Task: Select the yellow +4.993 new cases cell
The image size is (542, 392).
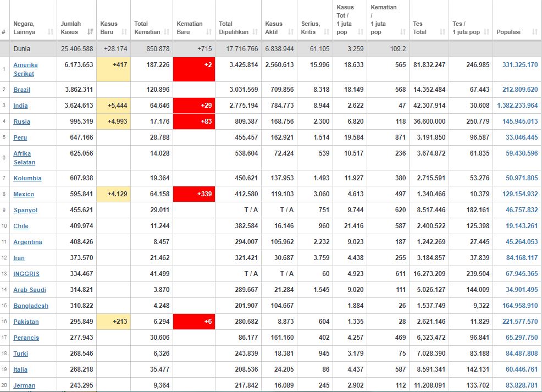Action: coord(113,122)
